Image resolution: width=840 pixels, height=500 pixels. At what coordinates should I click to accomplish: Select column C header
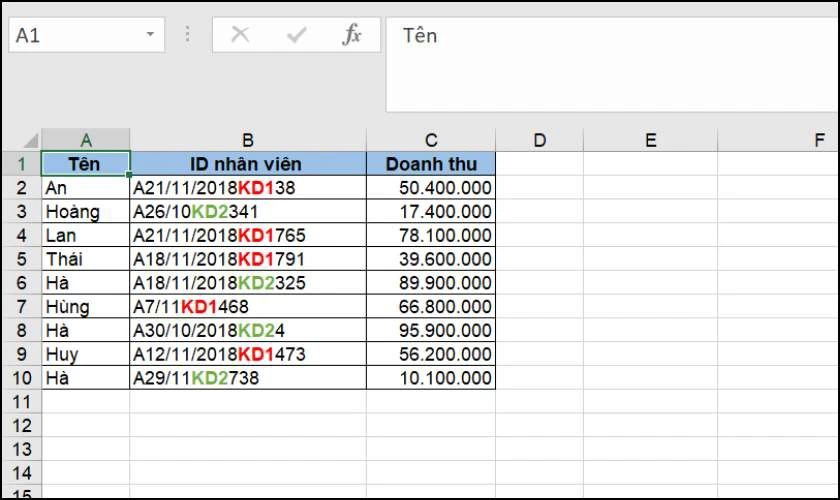point(431,140)
